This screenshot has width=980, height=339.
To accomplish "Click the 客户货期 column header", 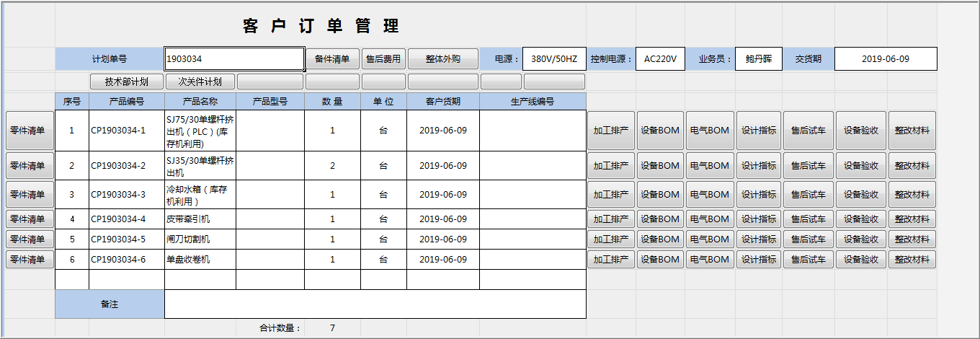I will (443, 102).
